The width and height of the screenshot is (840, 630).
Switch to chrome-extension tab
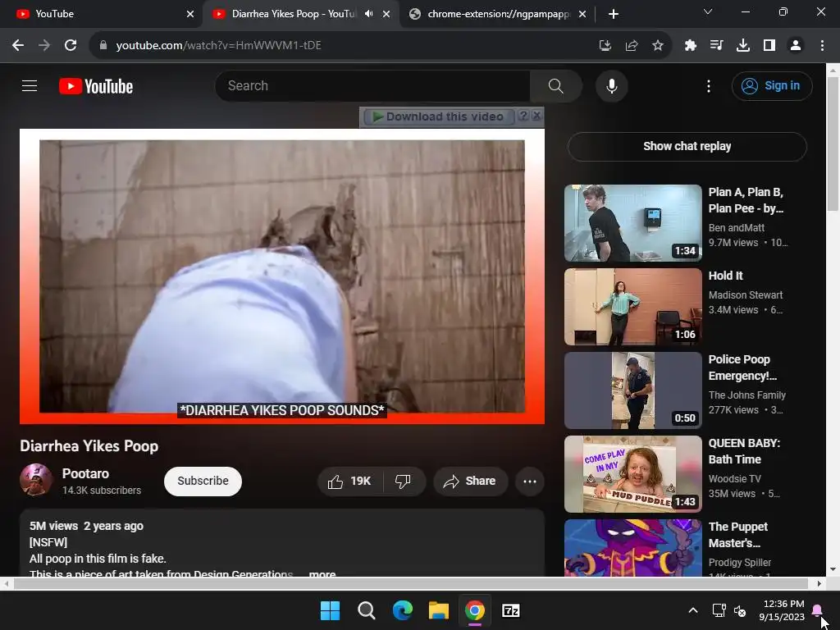[496, 14]
